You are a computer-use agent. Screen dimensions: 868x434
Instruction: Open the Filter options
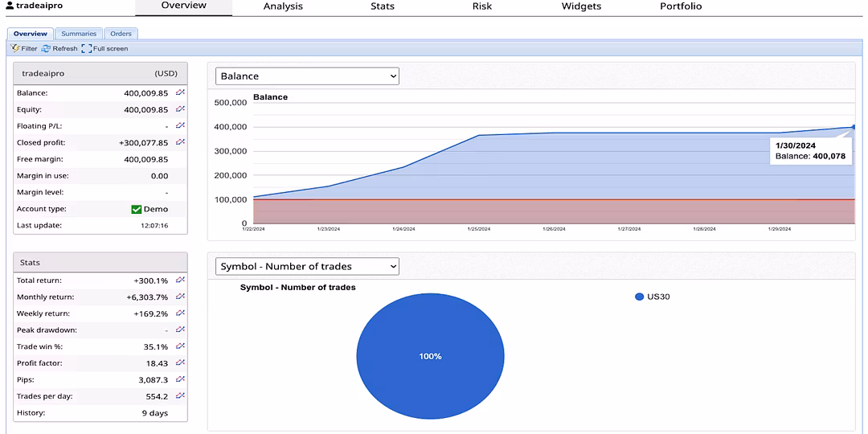click(x=24, y=49)
